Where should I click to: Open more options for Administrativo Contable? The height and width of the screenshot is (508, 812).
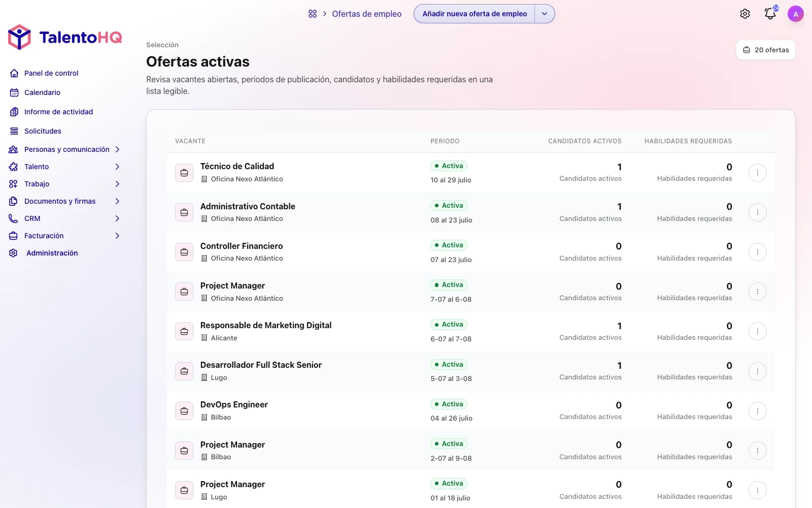tap(758, 212)
